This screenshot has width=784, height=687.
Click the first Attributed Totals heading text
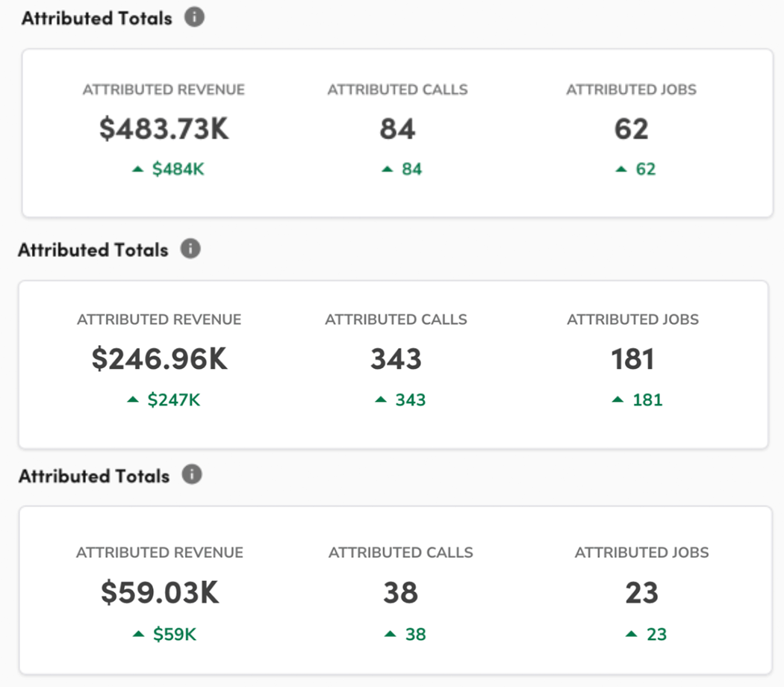[97, 18]
